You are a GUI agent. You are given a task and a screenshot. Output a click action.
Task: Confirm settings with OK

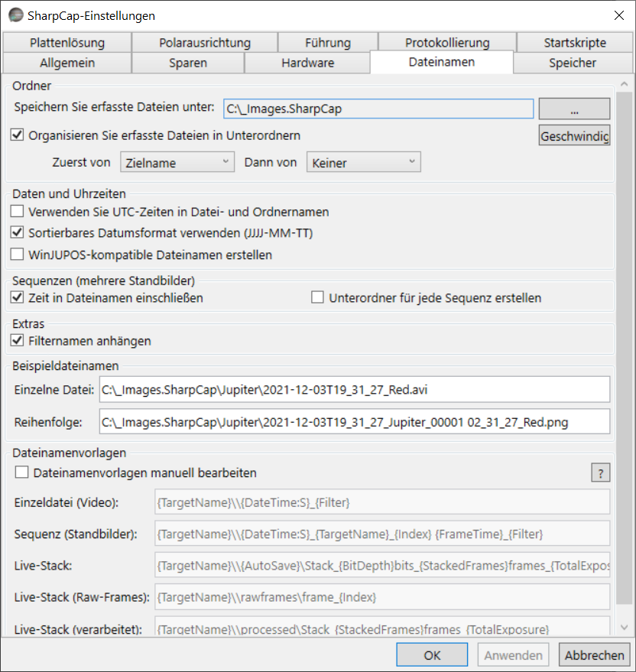[x=432, y=655]
